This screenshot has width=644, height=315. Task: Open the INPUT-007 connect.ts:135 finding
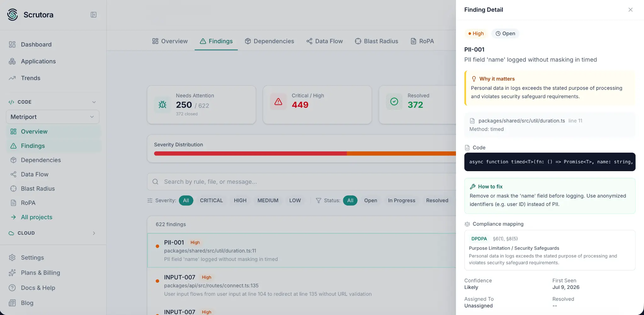[302, 285]
